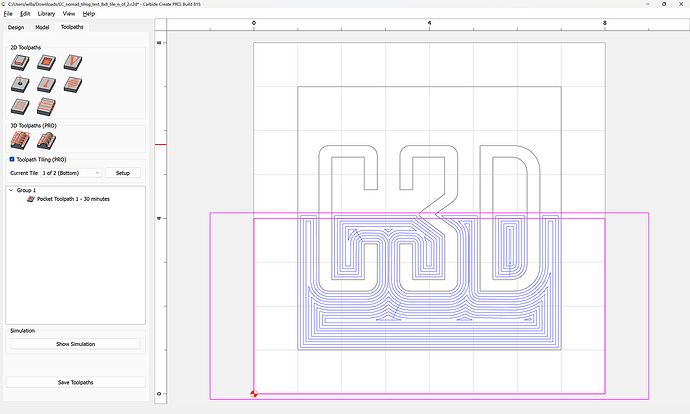Click the horizontal ruler mark labeled 4

pos(429,23)
